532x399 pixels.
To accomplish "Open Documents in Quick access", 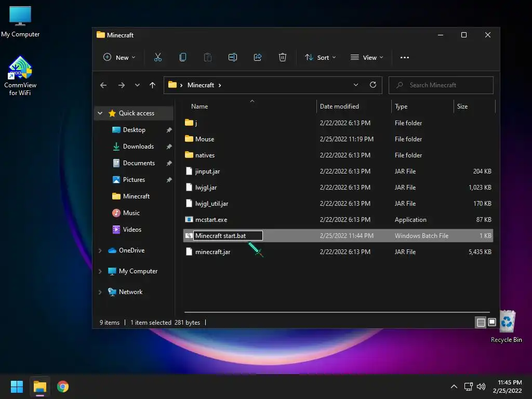I will click(139, 163).
